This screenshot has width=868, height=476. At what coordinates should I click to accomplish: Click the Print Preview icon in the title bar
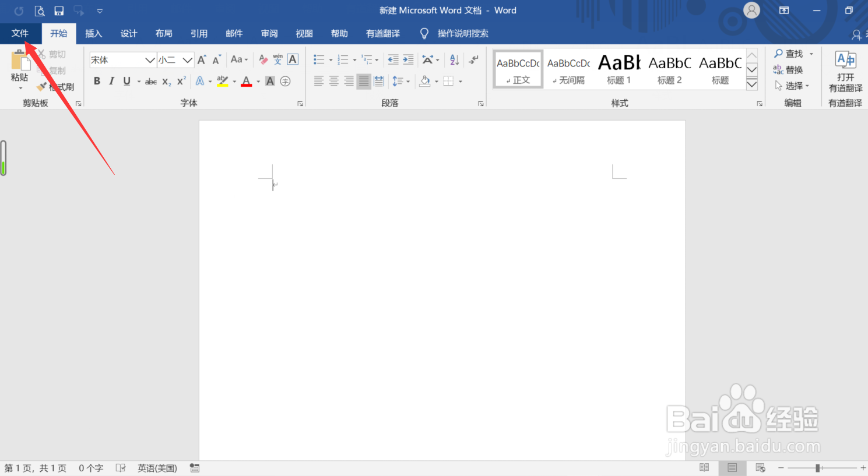click(39, 10)
